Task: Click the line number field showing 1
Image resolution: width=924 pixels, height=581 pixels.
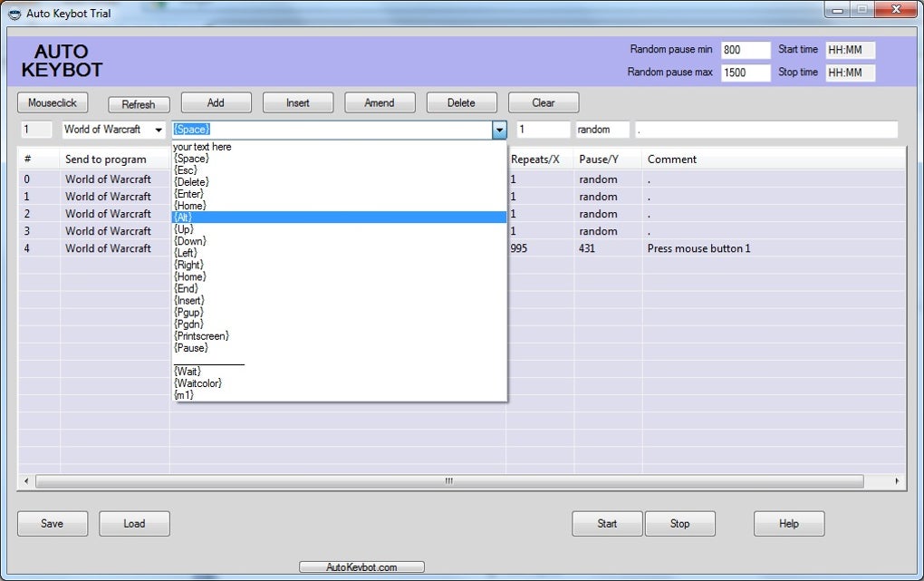Action: coord(36,130)
